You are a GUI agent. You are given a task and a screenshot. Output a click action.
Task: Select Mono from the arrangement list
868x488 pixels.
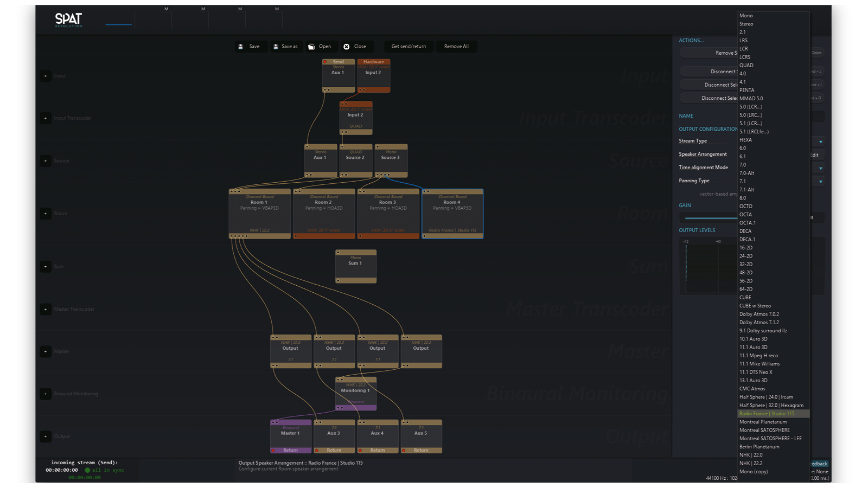point(773,16)
